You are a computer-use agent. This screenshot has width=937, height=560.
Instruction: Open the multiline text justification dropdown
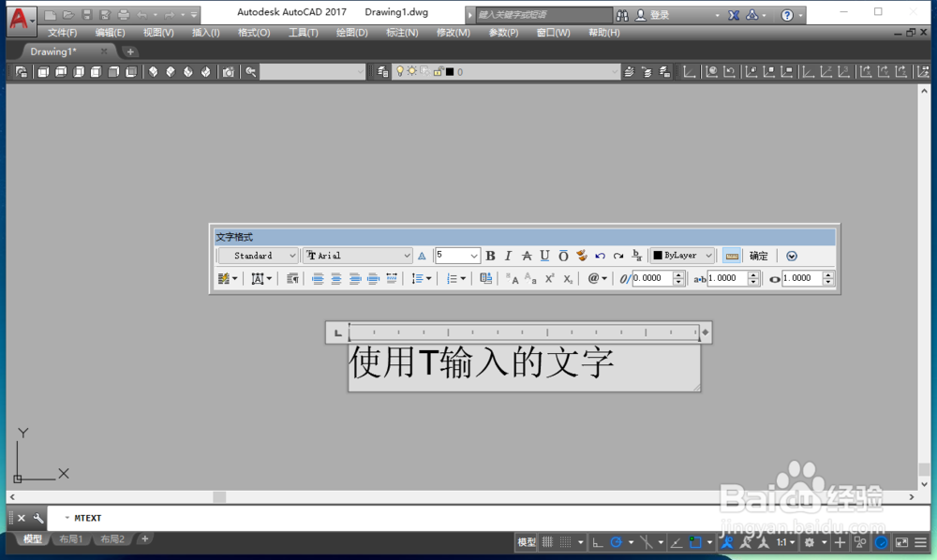[x=261, y=278]
